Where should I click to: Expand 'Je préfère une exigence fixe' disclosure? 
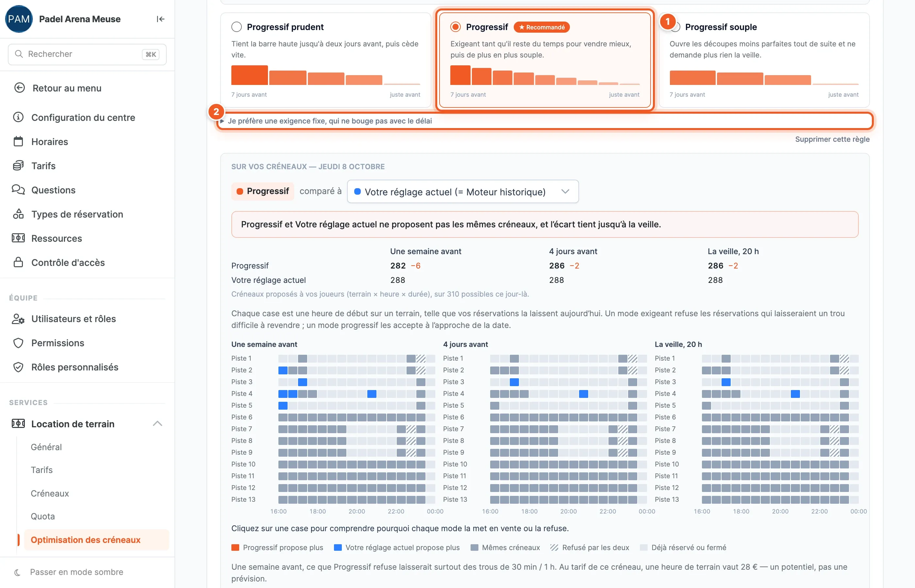pos(544,121)
